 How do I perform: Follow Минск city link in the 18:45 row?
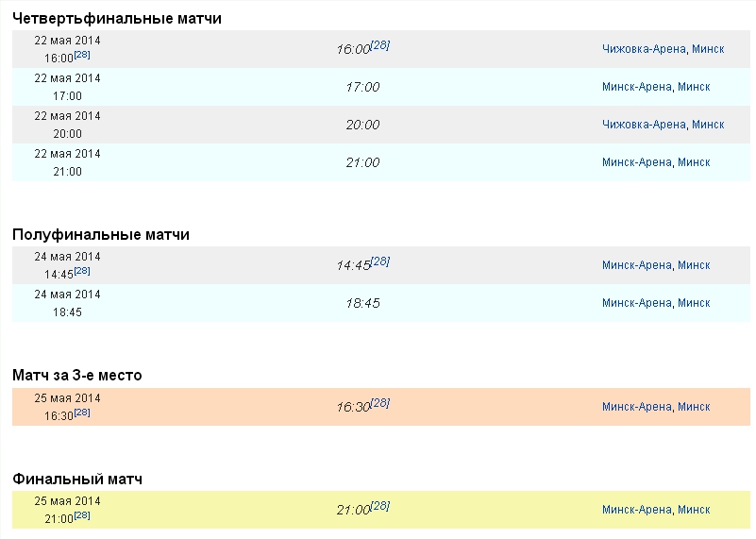click(x=694, y=303)
